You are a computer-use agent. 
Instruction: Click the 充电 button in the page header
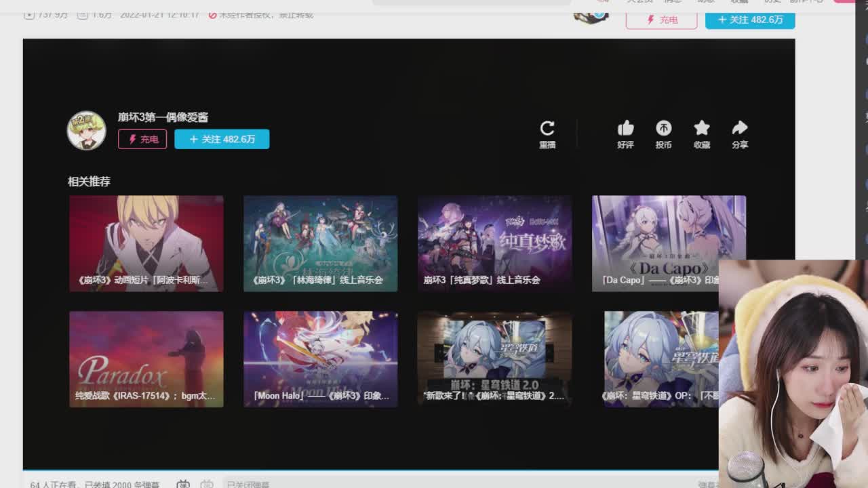click(661, 20)
